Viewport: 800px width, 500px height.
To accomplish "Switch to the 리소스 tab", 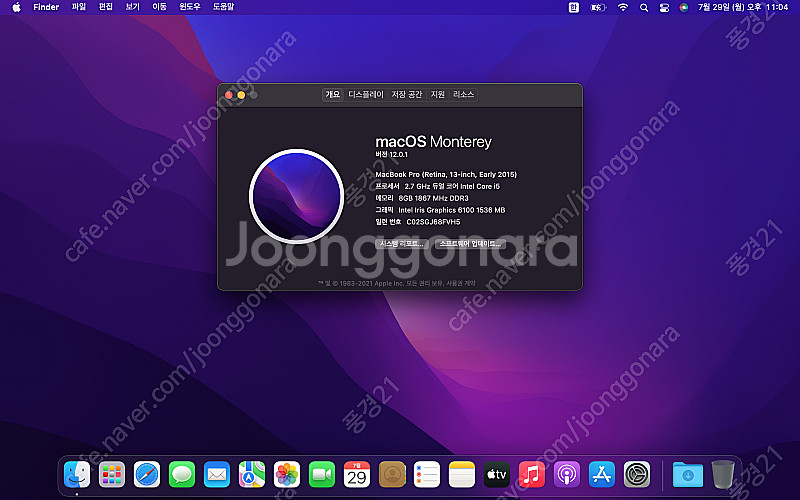I will tap(463, 94).
